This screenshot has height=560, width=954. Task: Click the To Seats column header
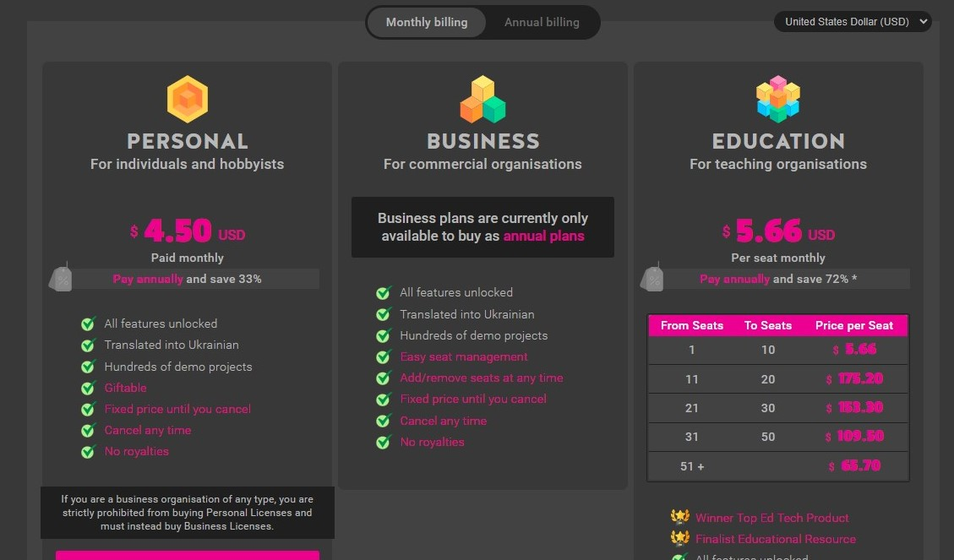coord(768,325)
